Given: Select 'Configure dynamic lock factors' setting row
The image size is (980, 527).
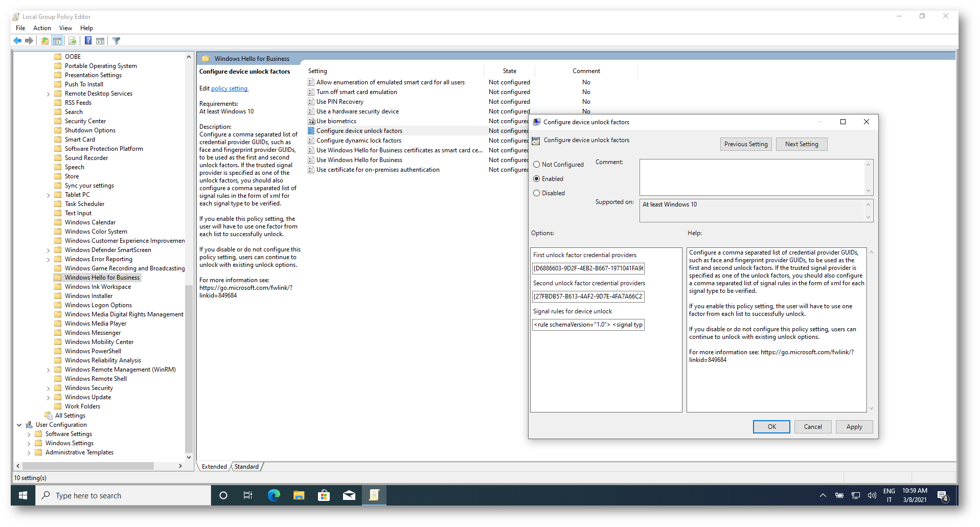Looking at the screenshot, I should click(x=358, y=141).
